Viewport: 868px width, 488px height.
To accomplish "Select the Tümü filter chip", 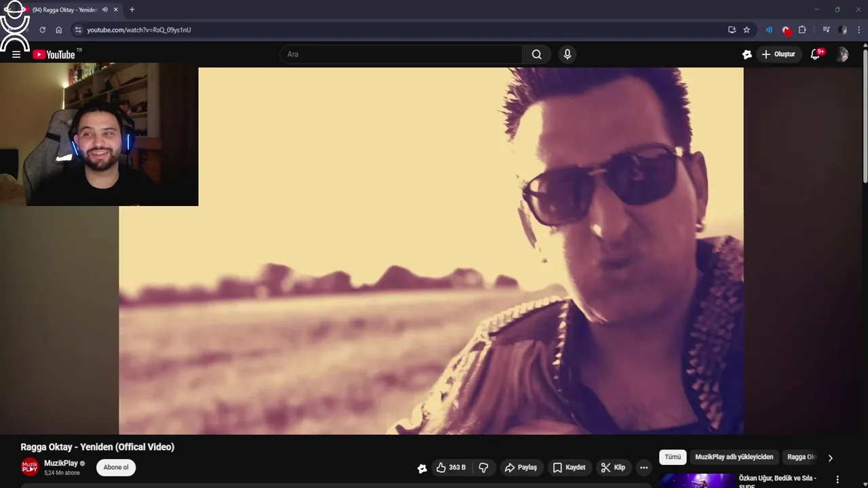I will [673, 457].
